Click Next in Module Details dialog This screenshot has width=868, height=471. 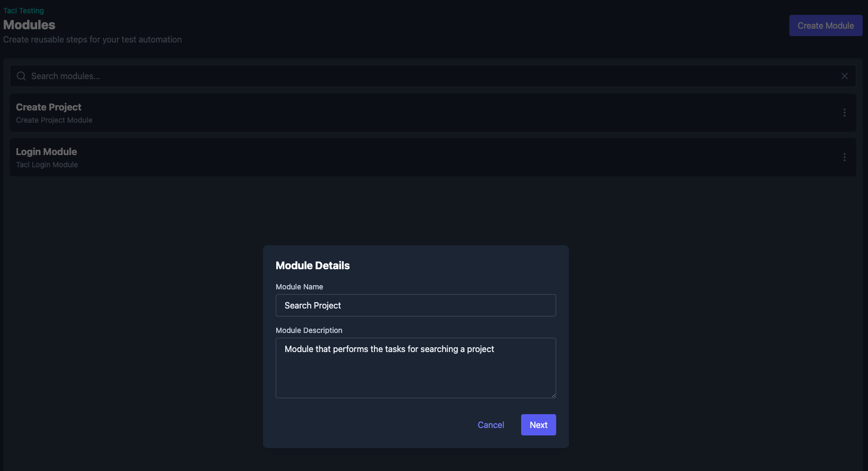[538, 425]
